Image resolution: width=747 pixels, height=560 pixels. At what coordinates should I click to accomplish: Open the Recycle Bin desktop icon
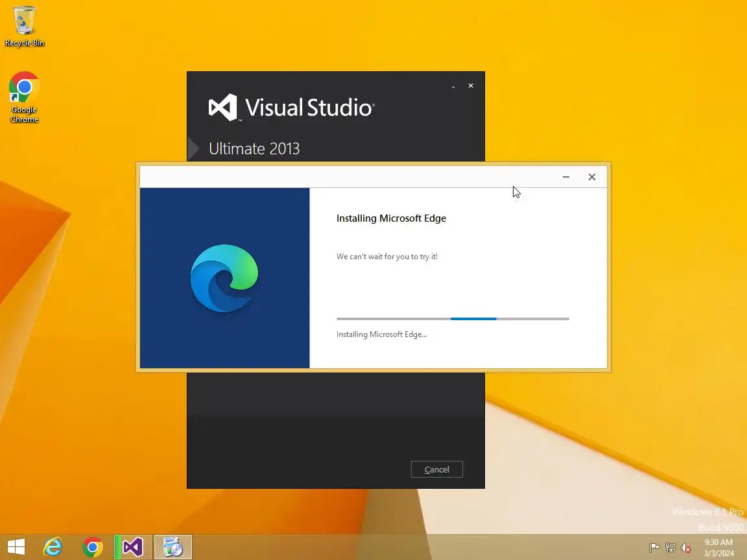(x=24, y=26)
